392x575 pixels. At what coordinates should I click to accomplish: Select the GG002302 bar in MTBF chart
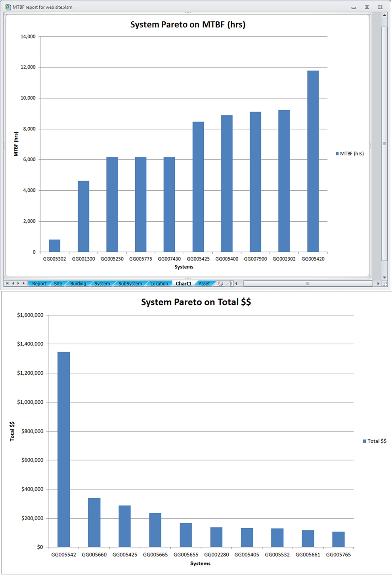pos(284,181)
